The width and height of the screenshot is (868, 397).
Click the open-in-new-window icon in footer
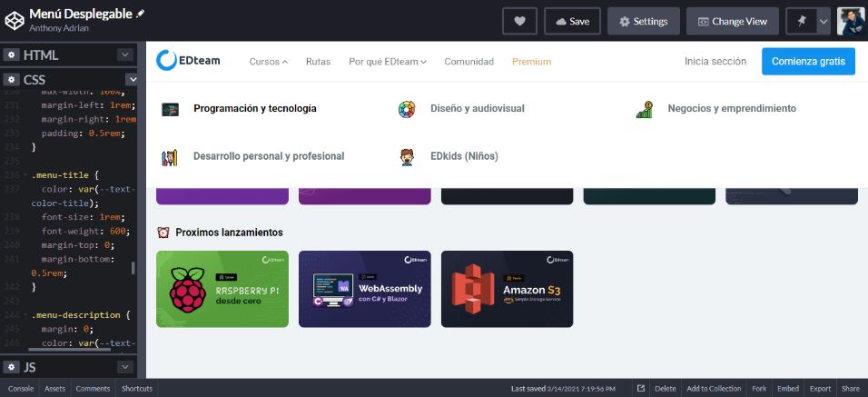(x=640, y=389)
